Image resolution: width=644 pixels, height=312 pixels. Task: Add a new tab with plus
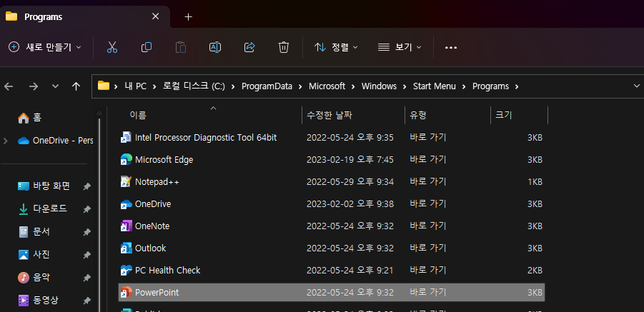click(188, 17)
